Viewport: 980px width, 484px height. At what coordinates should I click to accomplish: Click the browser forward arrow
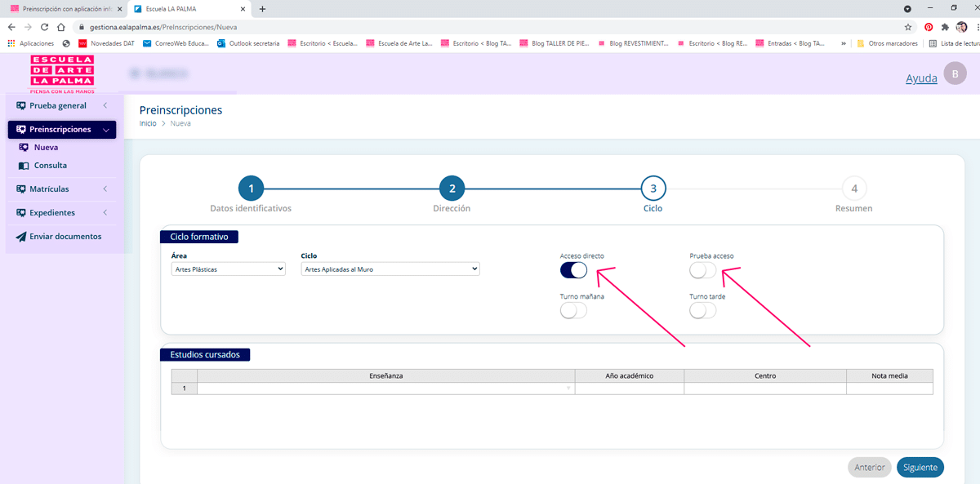[x=28, y=27]
